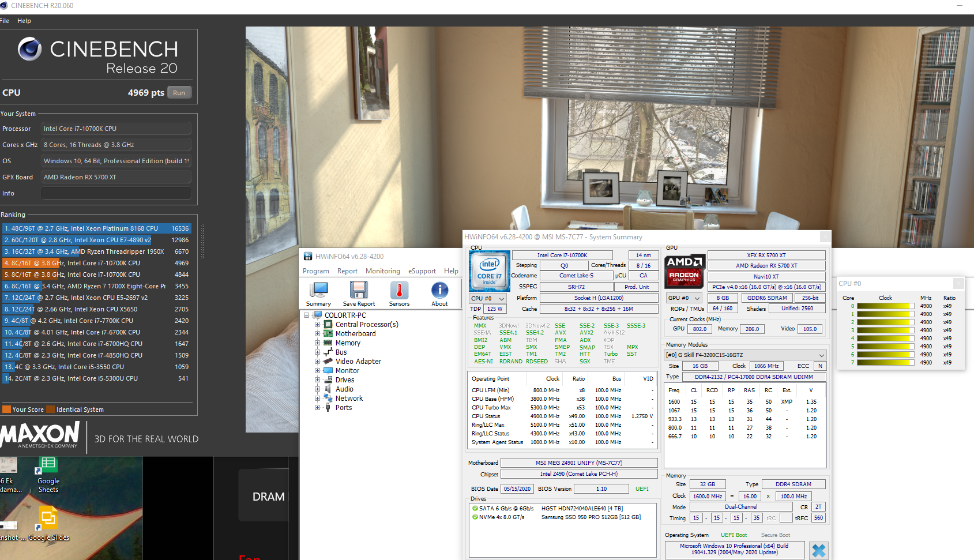974x560 pixels.
Task: Expand the Network tree node
Action: tap(318, 399)
